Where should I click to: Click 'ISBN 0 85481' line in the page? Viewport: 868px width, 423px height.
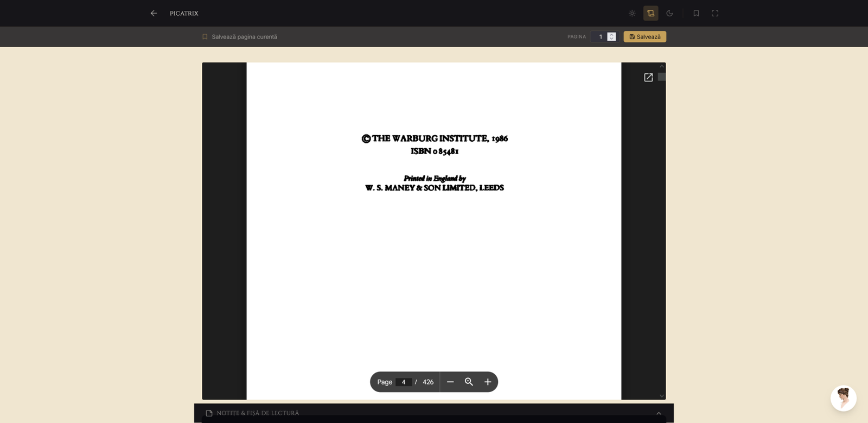(x=435, y=151)
